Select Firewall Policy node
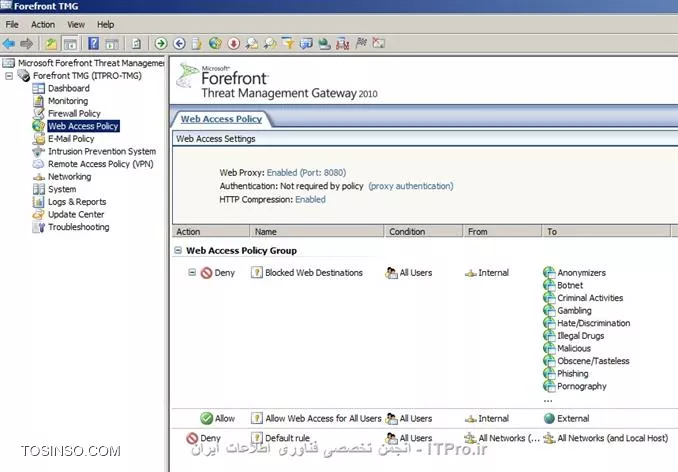Image resolution: width=678 pixels, height=472 pixels. (74, 113)
